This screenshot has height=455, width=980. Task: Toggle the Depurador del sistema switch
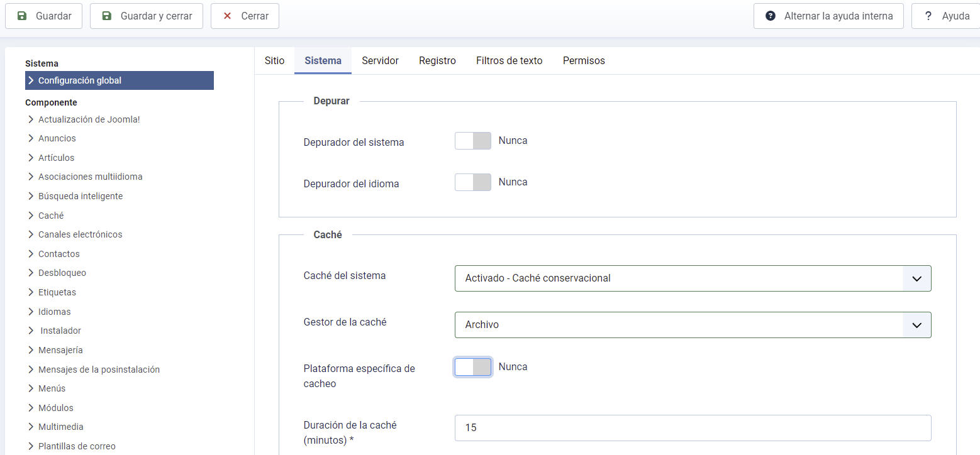tap(473, 141)
